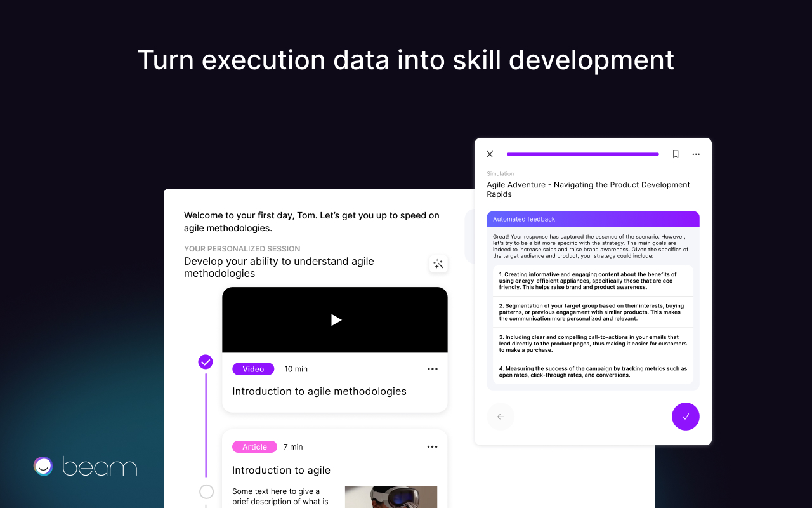Select the pink Article tag
Viewport: 812px width, 508px height.
tap(254, 447)
